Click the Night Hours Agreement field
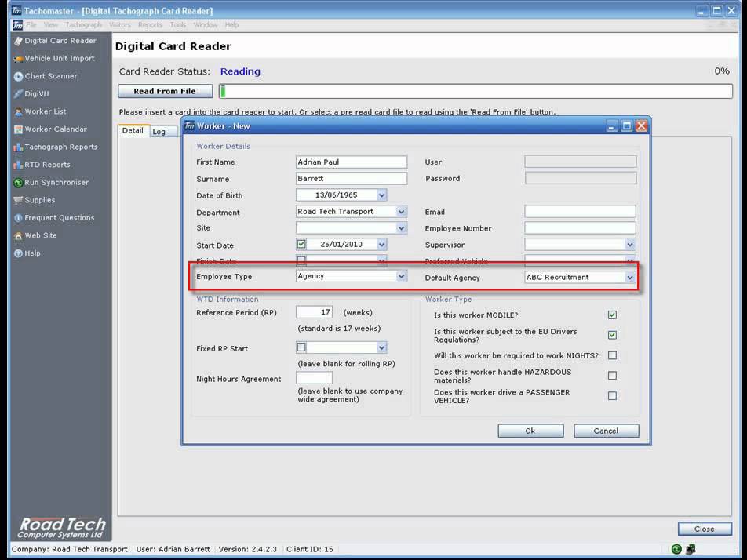 [314, 378]
